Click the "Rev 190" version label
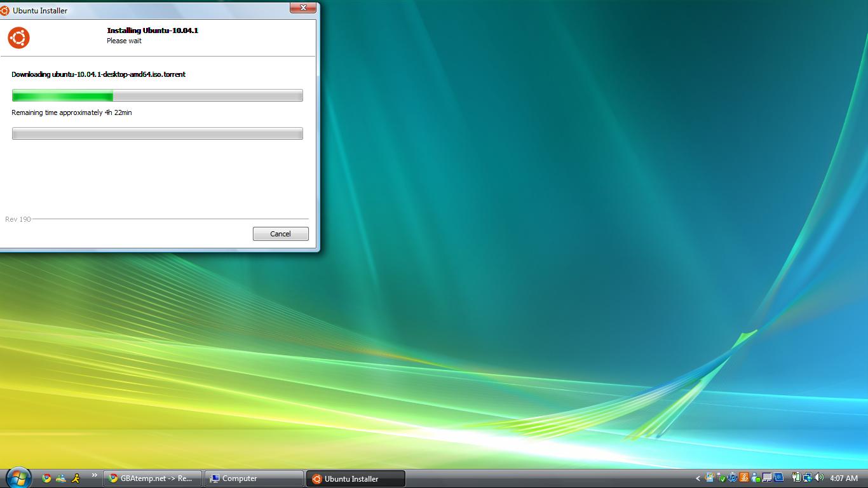 point(18,219)
